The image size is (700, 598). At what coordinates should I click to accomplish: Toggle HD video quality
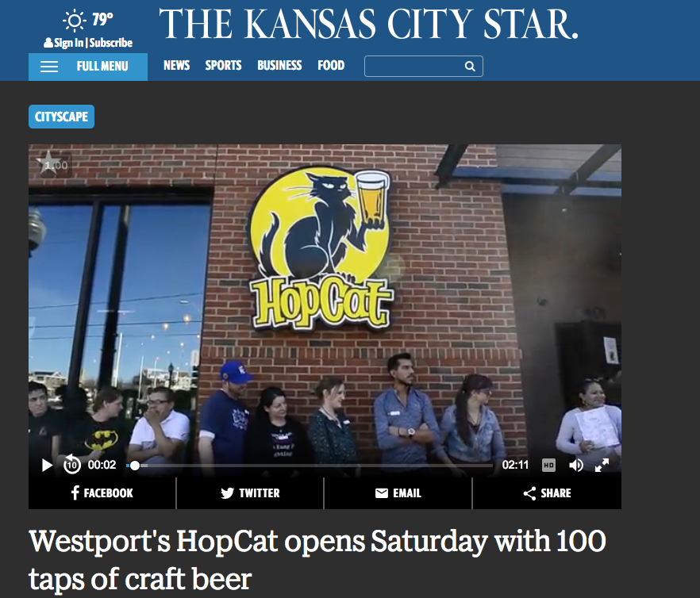point(548,465)
